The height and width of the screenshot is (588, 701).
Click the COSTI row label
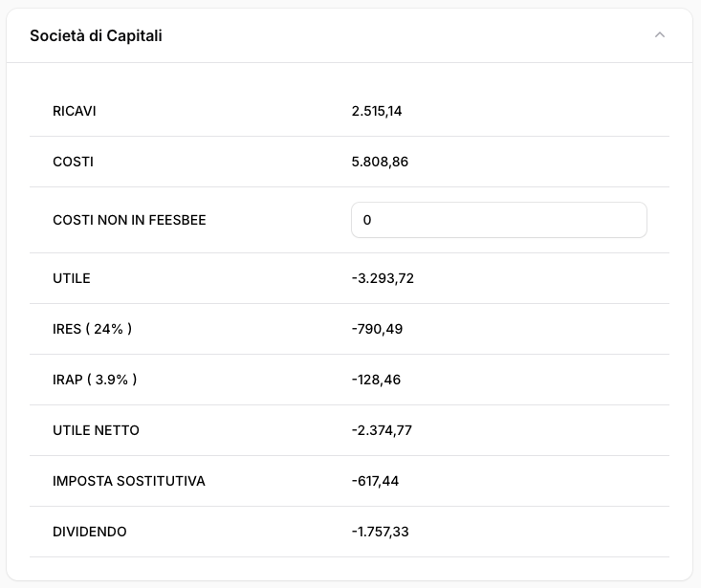[x=73, y=162]
